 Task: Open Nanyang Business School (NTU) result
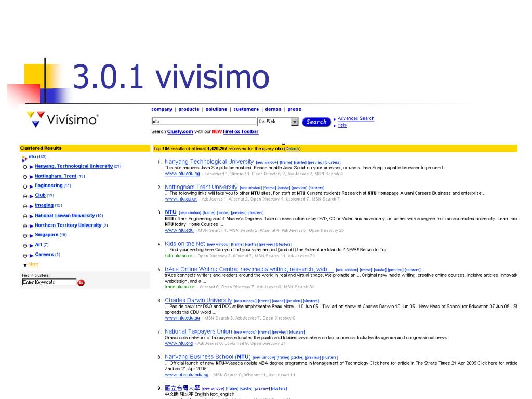pyautogui.click(x=208, y=357)
